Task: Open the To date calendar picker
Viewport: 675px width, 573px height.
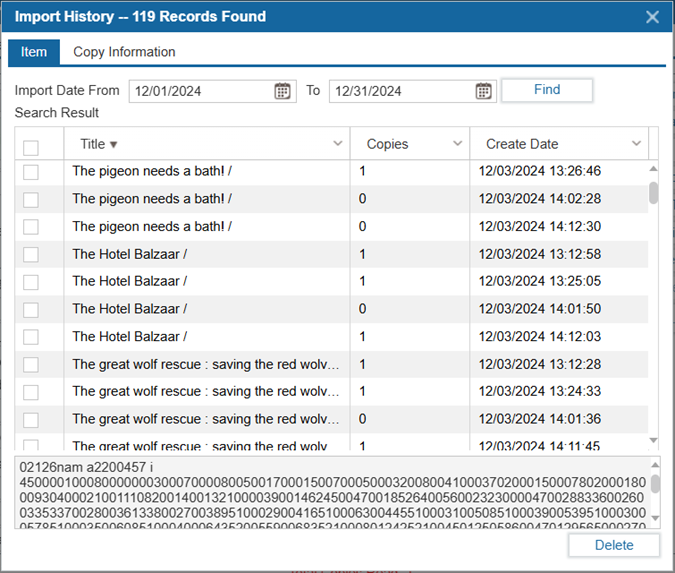Action: point(484,91)
